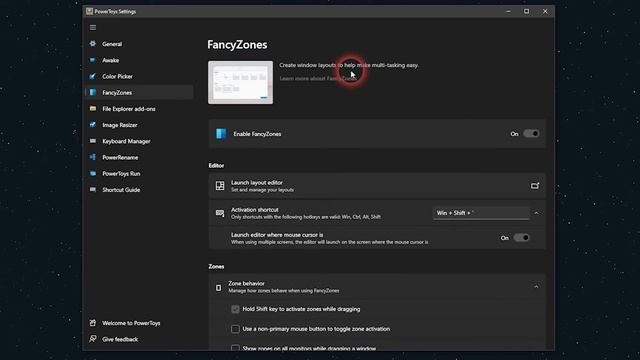Collapse the Zone behavior section chevron

point(536,287)
